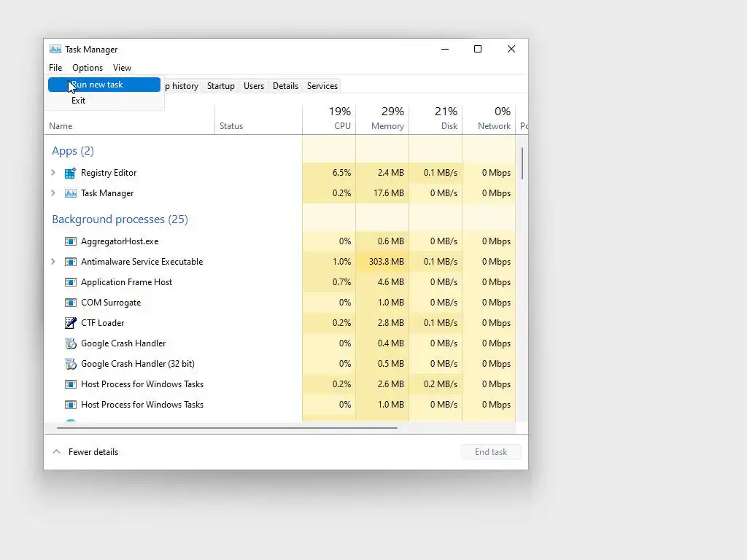Select the AggregatorHost.exe process name
The width and height of the screenshot is (747, 560).
point(120,241)
